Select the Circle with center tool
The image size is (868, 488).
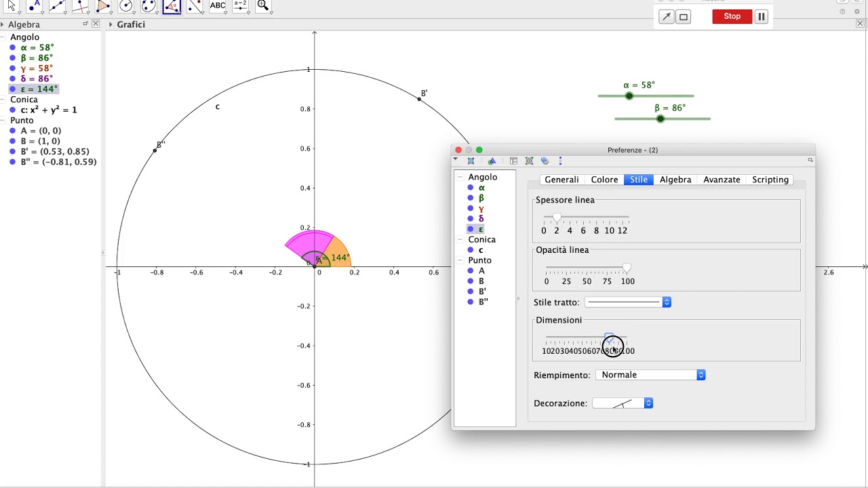126,6
